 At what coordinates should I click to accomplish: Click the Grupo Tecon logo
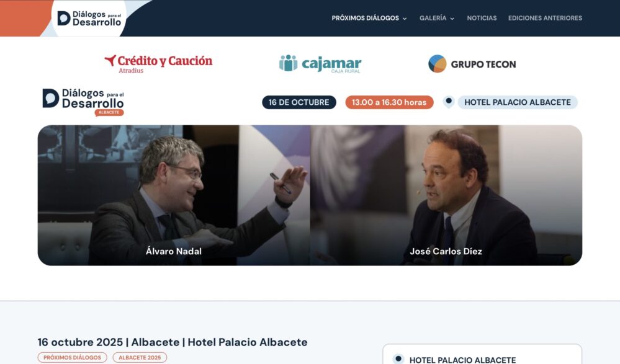pyautogui.click(x=472, y=64)
